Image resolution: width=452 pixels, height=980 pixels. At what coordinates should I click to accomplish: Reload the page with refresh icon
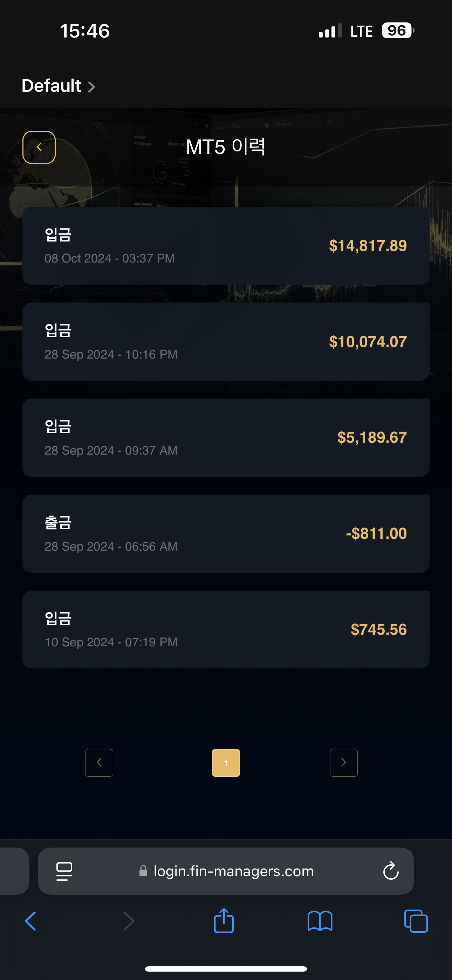(x=391, y=871)
